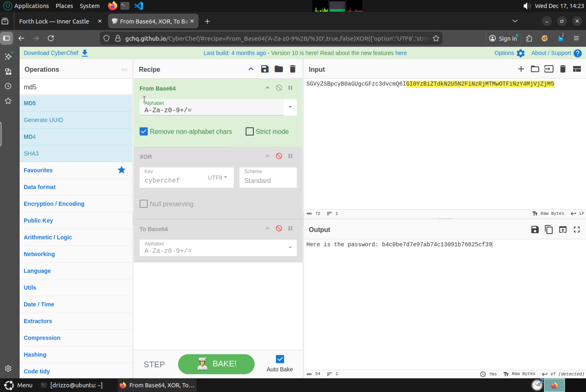Reload the current page
This screenshot has height=392, width=586.
51,38
